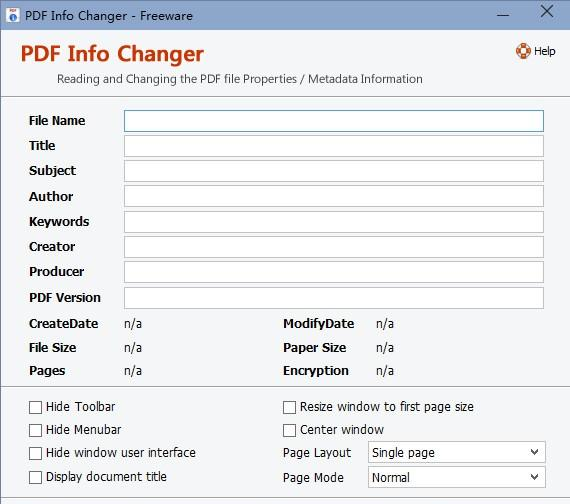Click the Author input field
Viewport: 570px width, 504px height.
pyautogui.click(x=334, y=196)
